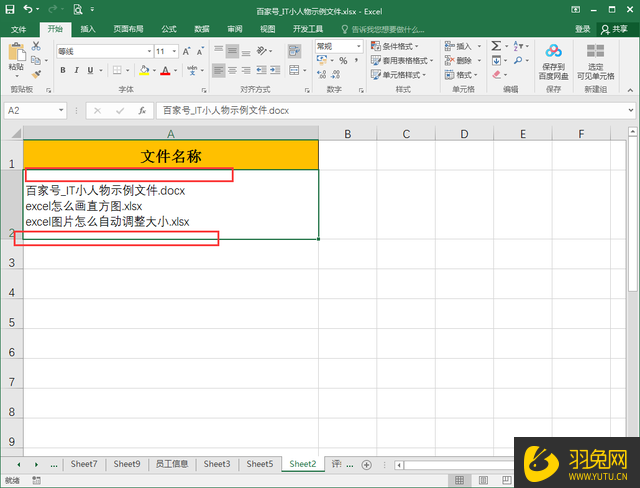Image resolution: width=640 pixels, height=488 pixels.
Task: Open Sort and Filter
Action: pos(518,46)
